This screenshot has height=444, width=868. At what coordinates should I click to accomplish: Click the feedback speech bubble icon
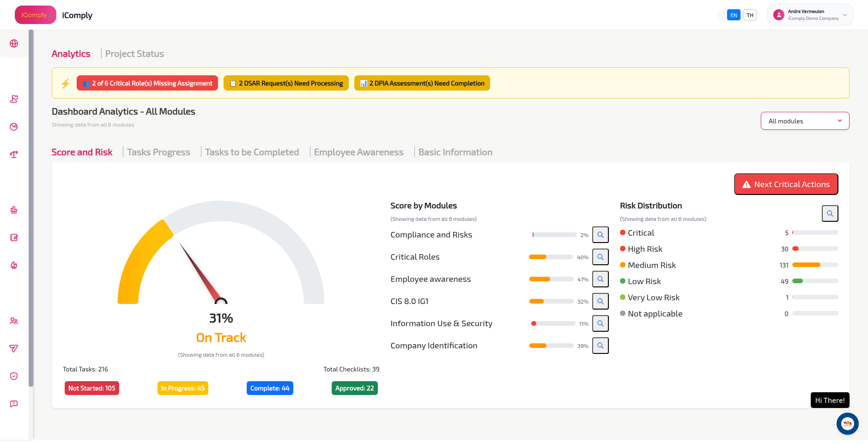pos(14,403)
